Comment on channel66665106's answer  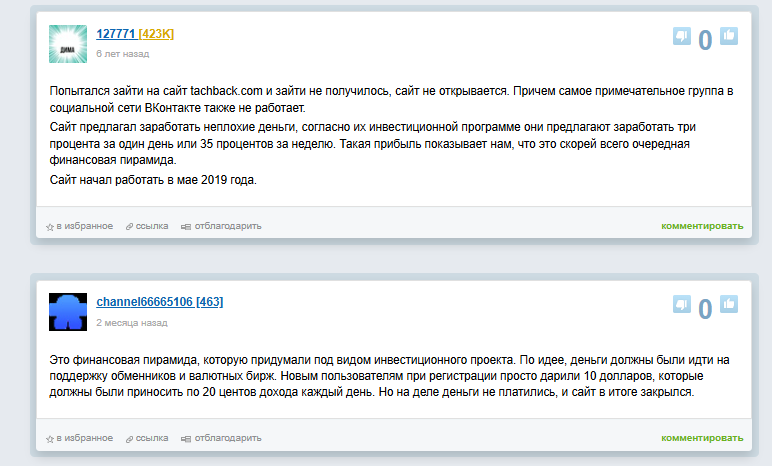pos(702,438)
